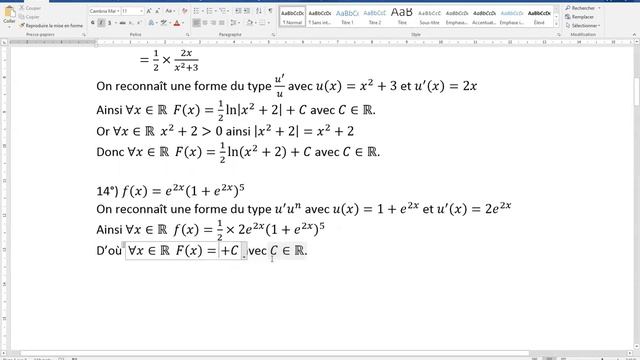Screen dimensions: 640x360
Task: Toggle paragraph marks display
Action: pos(270,11)
